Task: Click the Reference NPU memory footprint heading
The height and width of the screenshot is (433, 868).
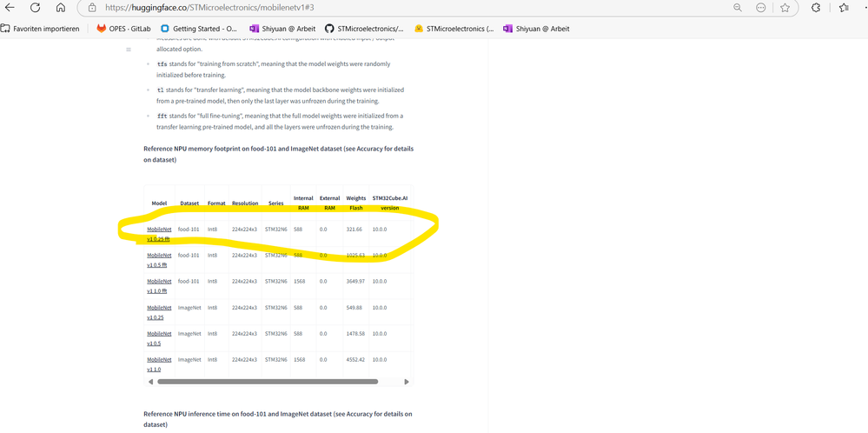Action: point(278,155)
